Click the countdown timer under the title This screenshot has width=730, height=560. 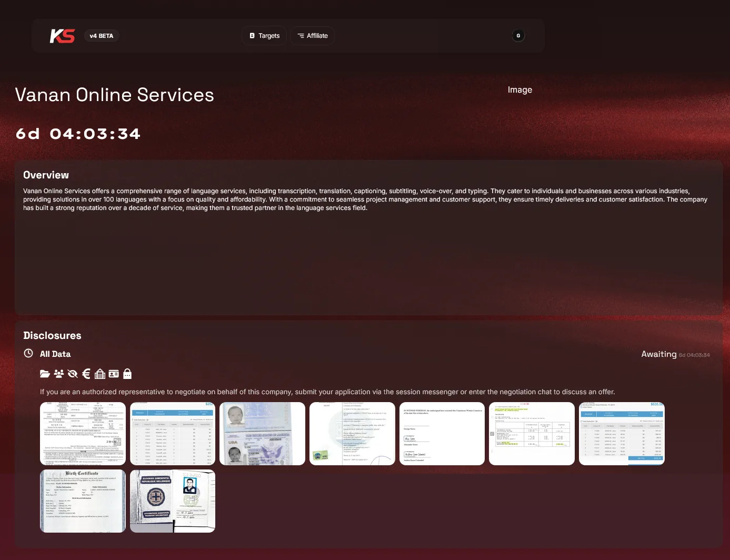click(x=78, y=134)
